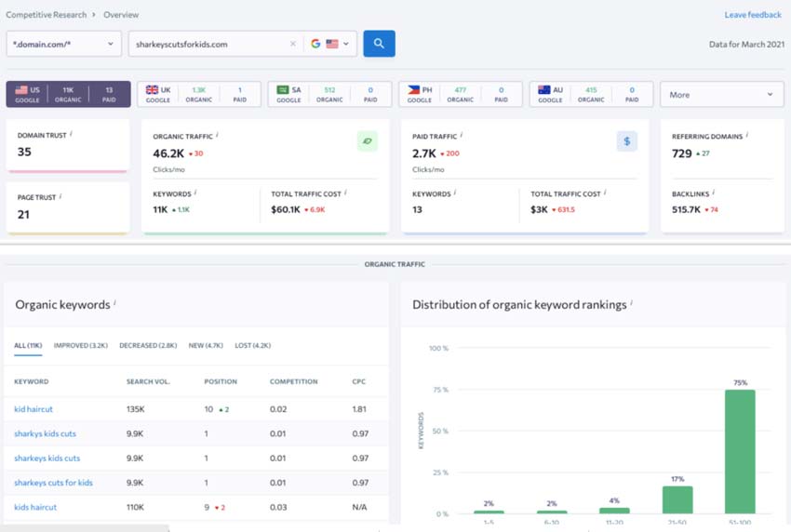Switch to the ALL (11K) keywords tab
The width and height of the screenshot is (791, 532).
click(28, 345)
